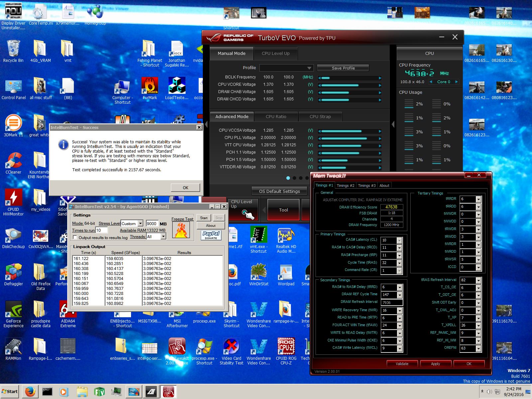Switch to Manual Mode tab
Screen dimensions: 532x399
tap(232, 54)
